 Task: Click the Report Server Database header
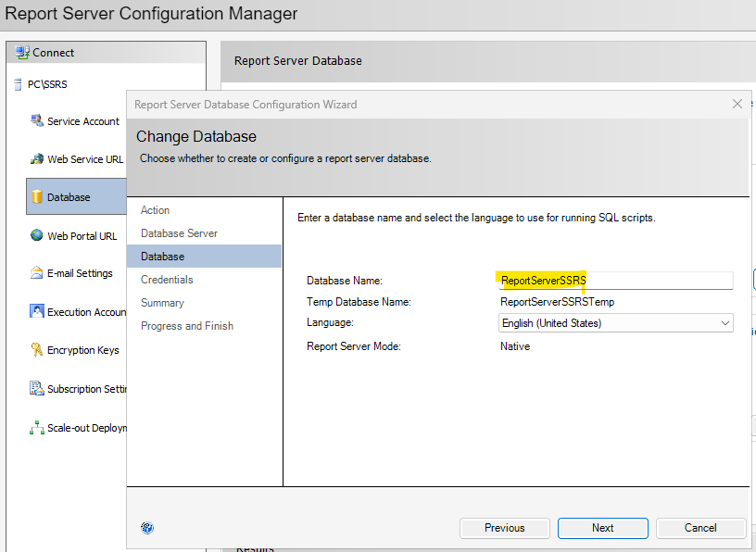[298, 61]
